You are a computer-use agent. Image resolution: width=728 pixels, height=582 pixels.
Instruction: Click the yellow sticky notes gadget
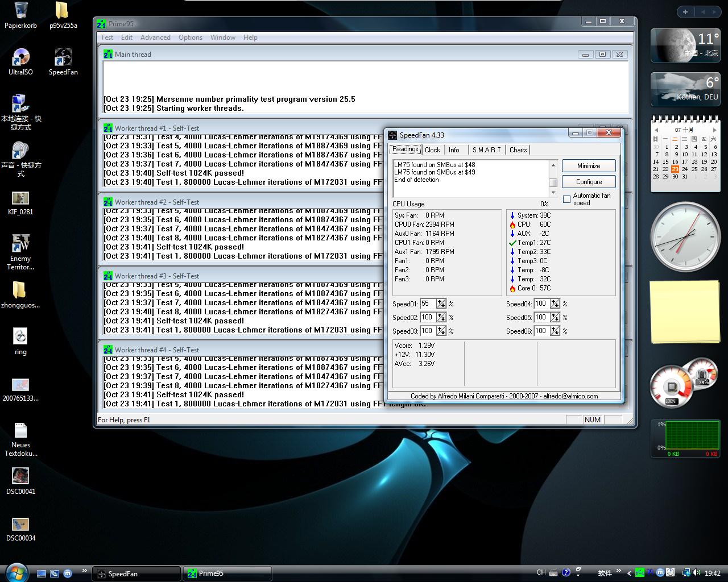pos(685,312)
